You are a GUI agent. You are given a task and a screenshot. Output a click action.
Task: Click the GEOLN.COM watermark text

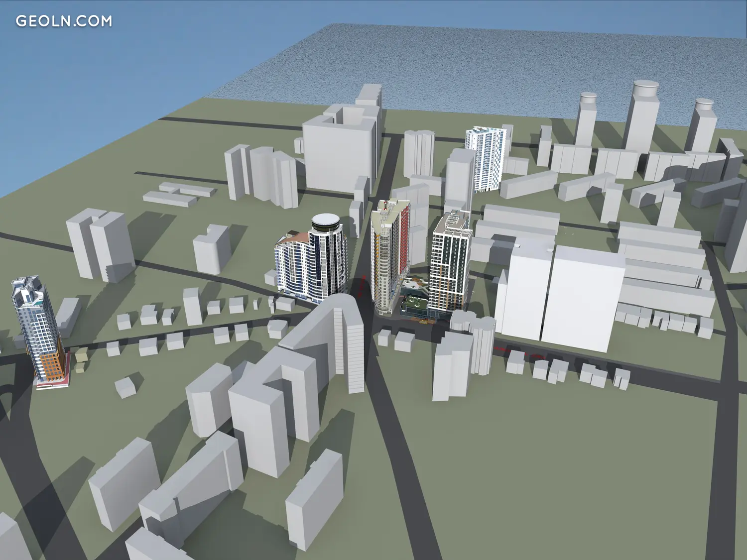pyautogui.click(x=64, y=21)
